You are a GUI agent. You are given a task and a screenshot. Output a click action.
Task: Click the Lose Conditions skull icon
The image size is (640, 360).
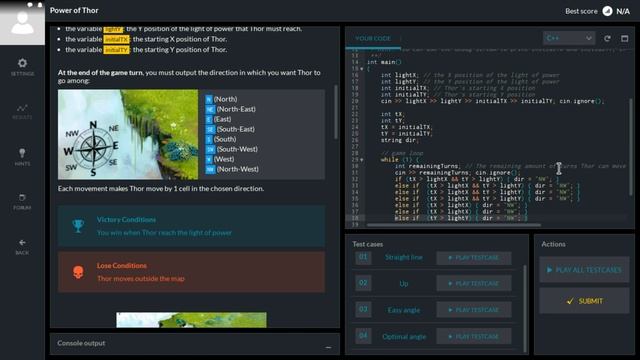point(78,272)
